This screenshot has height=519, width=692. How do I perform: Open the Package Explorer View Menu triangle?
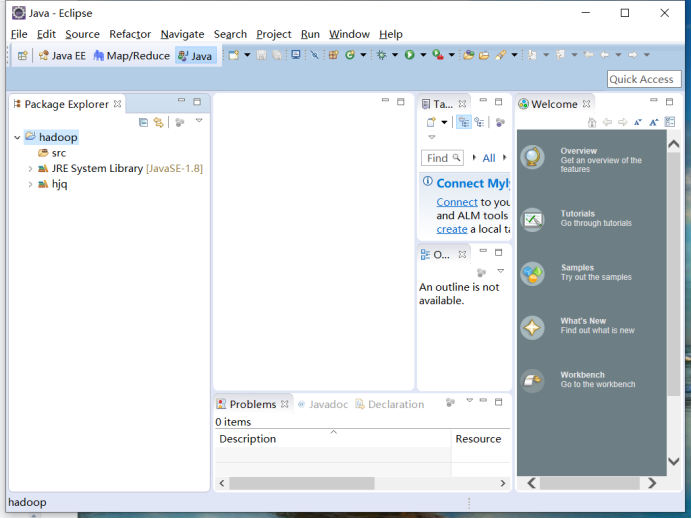coord(199,120)
